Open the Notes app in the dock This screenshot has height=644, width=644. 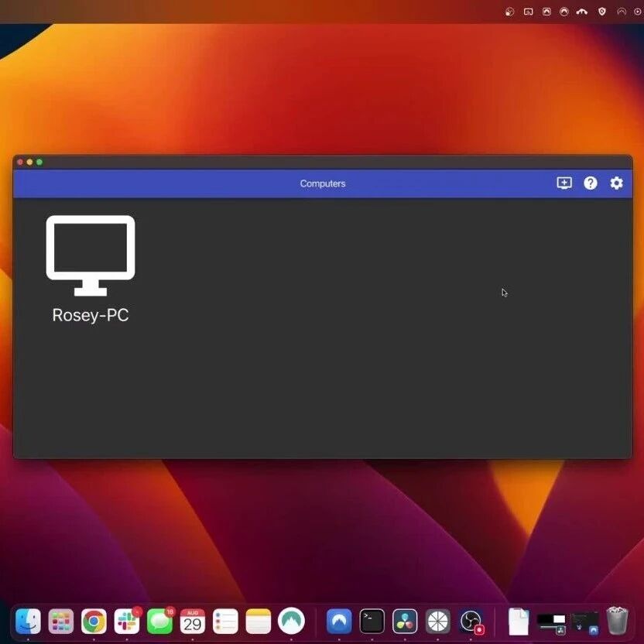(x=259, y=621)
